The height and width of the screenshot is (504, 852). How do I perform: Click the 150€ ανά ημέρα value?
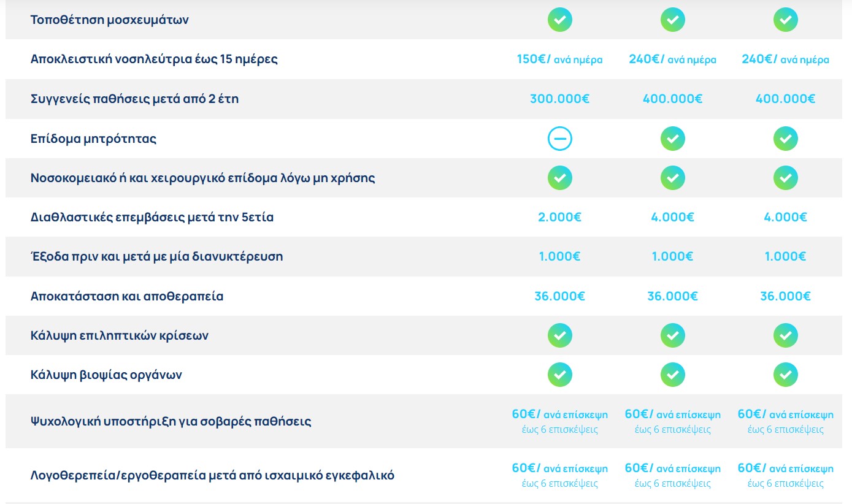[559, 59]
